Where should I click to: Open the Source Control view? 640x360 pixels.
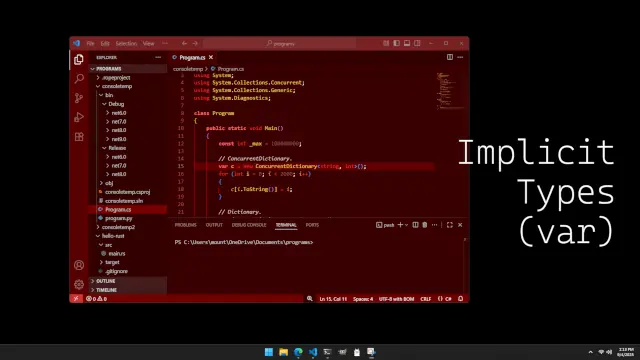pos(79,98)
